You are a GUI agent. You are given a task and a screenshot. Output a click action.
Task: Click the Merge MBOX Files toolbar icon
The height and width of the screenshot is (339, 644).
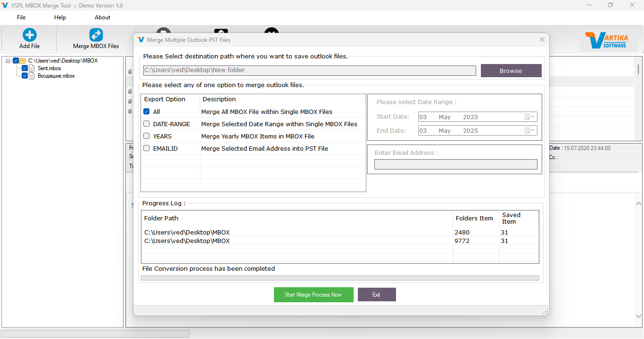(x=96, y=35)
